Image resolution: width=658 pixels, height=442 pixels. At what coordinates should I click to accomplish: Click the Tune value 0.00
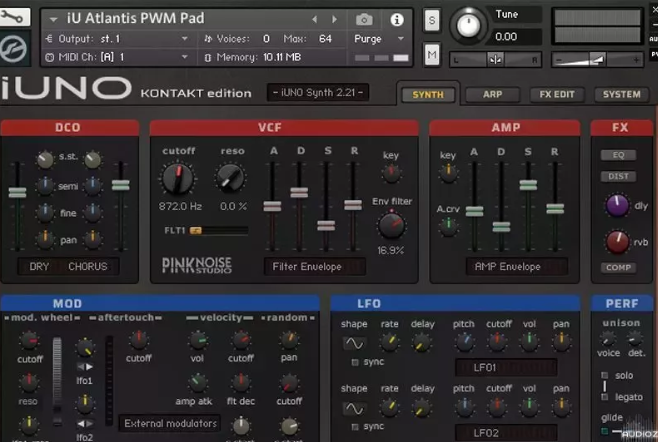click(506, 37)
